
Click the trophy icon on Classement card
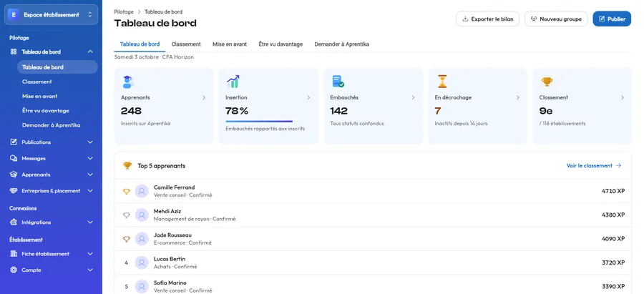point(547,82)
